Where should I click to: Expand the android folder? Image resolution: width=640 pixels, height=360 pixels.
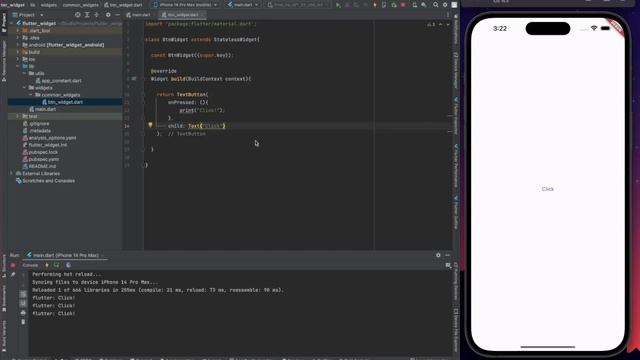[x=18, y=45]
